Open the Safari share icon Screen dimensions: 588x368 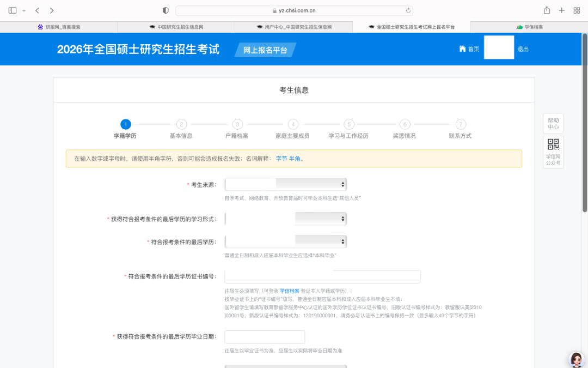click(x=547, y=10)
